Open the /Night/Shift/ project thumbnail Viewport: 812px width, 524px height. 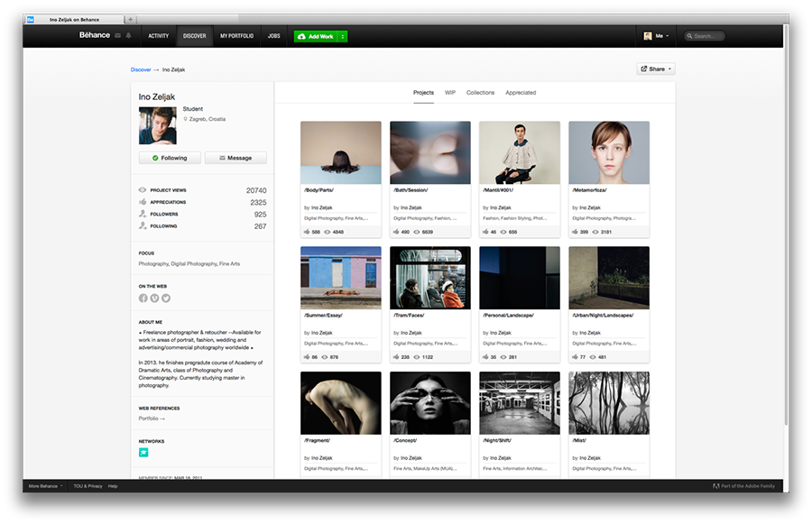point(520,403)
